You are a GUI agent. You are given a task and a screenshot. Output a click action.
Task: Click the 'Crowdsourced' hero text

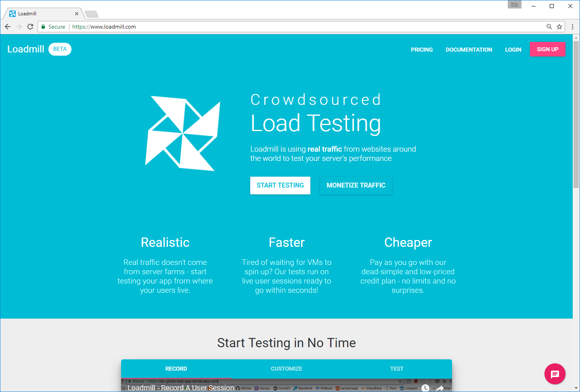(316, 100)
